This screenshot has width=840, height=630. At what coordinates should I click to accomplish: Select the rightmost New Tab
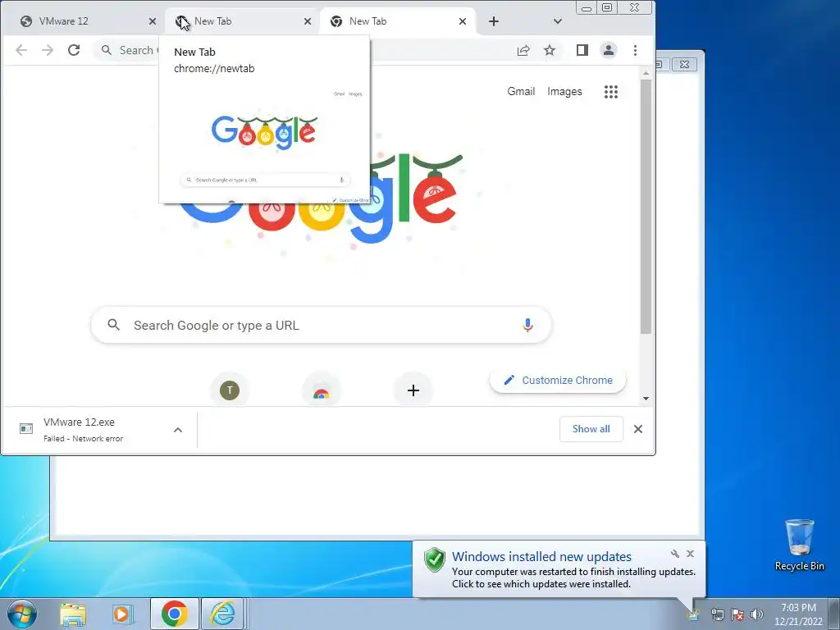396,21
